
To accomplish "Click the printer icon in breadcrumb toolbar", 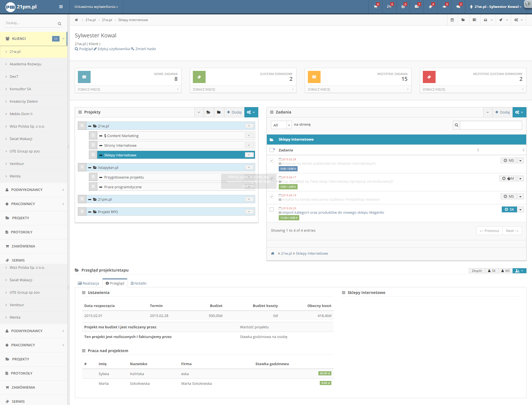I will pyautogui.click(x=485, y=20).
